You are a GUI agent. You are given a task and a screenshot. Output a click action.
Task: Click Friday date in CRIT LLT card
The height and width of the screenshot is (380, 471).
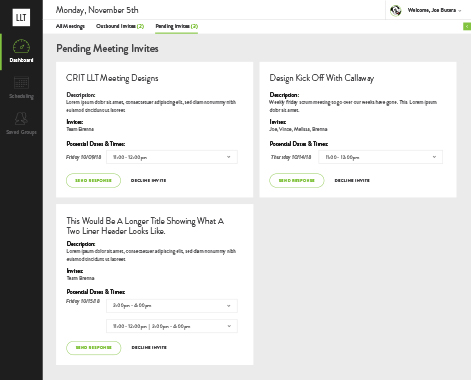coord(83,157)
